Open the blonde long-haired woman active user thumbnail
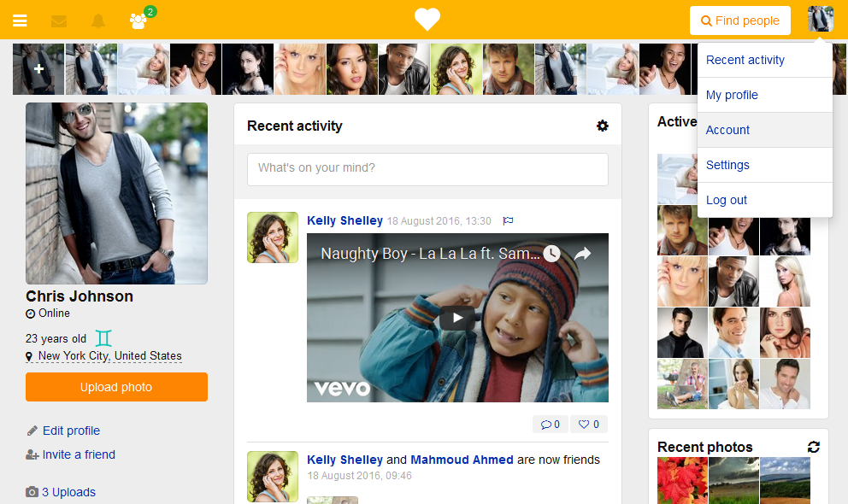 click(x=786, y=281)
